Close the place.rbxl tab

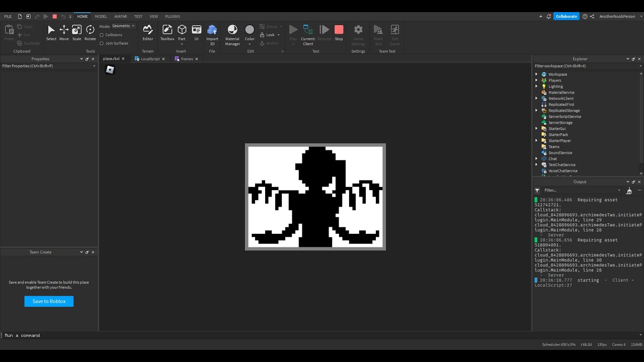(x=123, y=59)
